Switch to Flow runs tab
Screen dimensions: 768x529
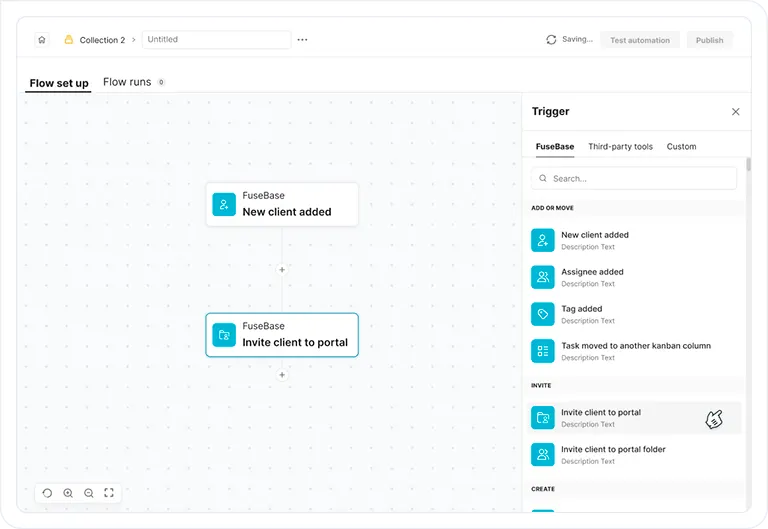(127, 82)
